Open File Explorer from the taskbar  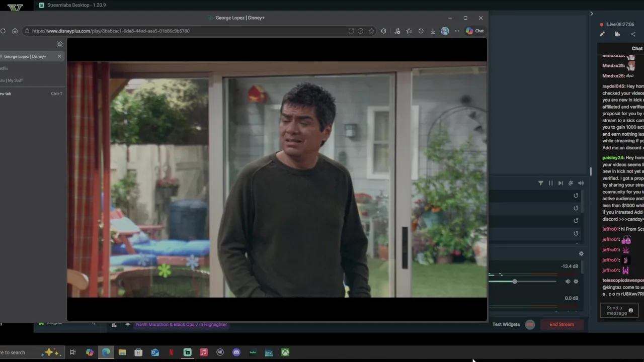tap(122, 352)
